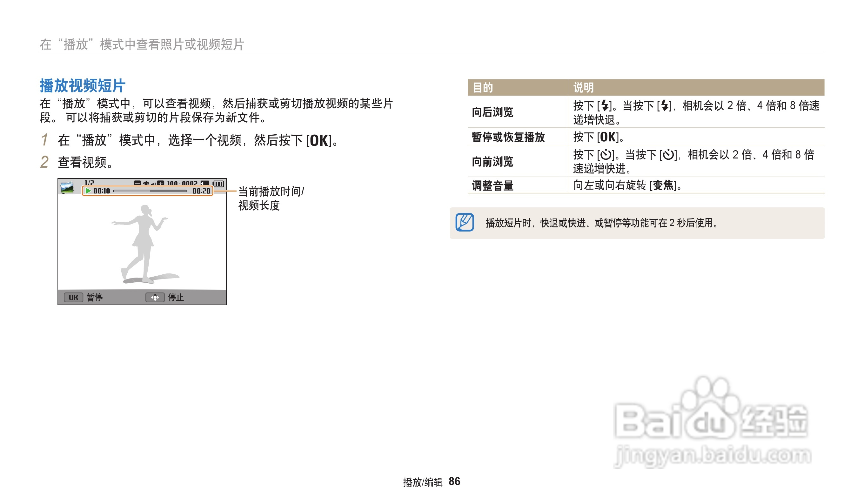
Task: Click the green play triangle icon
Action: point(88,191)
